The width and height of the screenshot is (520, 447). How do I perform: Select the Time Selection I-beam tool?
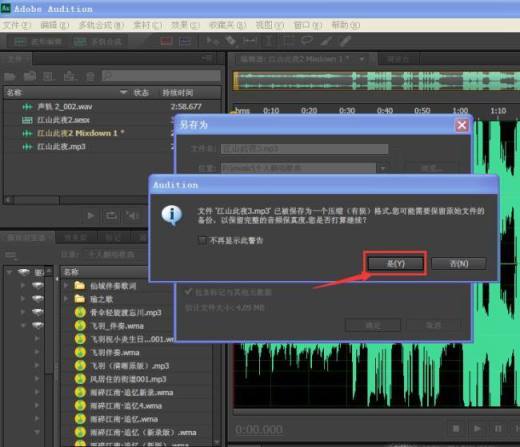[x=269, y=41]
